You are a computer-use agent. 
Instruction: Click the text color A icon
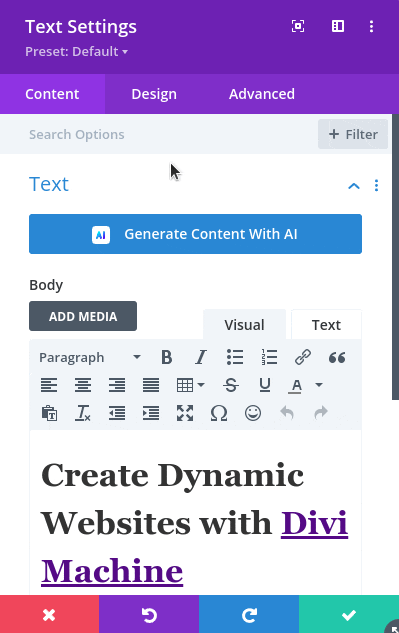(296, 386)
